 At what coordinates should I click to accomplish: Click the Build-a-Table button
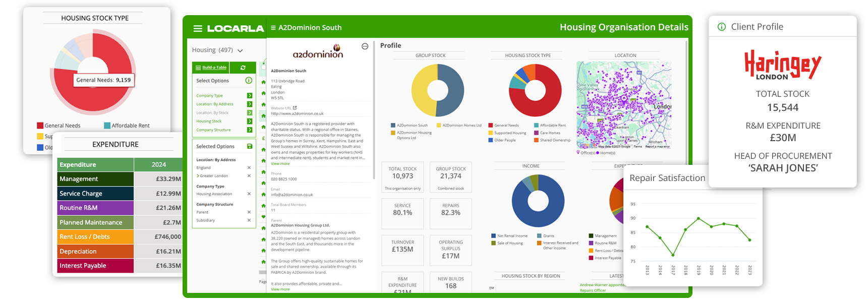(x=211, y=68)
